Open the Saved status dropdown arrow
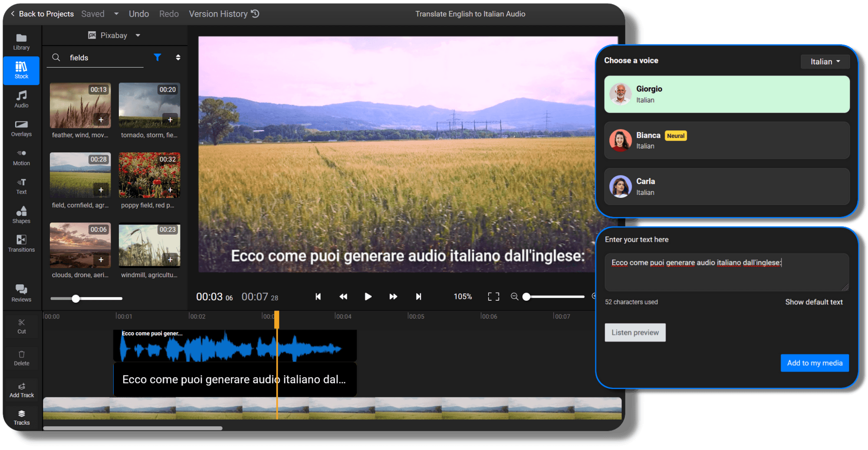This screenshot has width=868, height=450. 116,13
